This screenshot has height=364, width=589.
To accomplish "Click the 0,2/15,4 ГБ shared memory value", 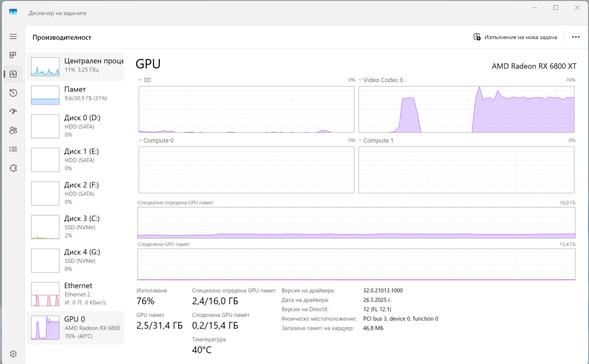I will (215, 325).
